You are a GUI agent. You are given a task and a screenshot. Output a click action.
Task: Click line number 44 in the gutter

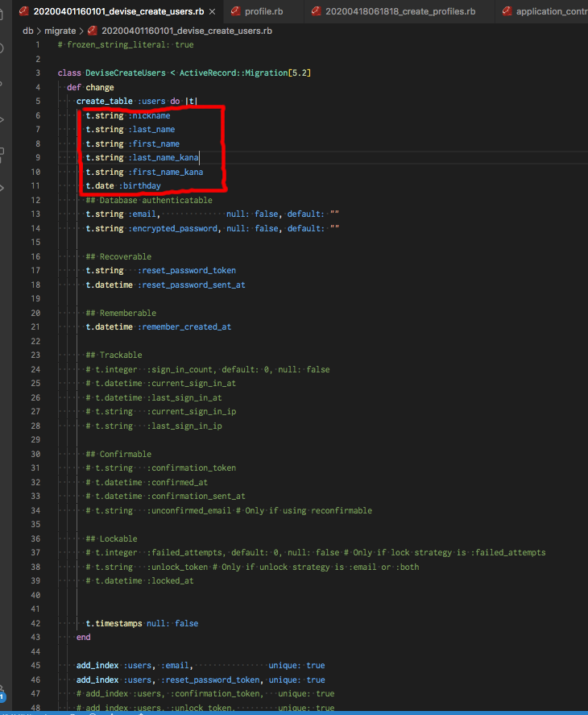click(x=35, y=652)
